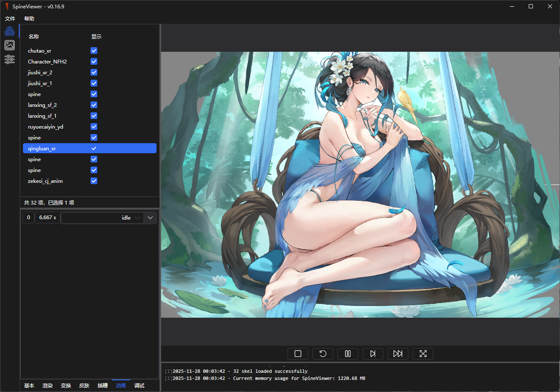Switch to the 调试 tab
560x392 pixels.
click(x=139, y=385)
